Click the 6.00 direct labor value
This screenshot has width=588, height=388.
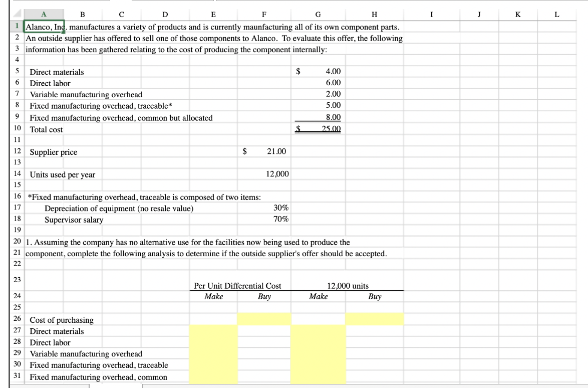coord(333,83)
